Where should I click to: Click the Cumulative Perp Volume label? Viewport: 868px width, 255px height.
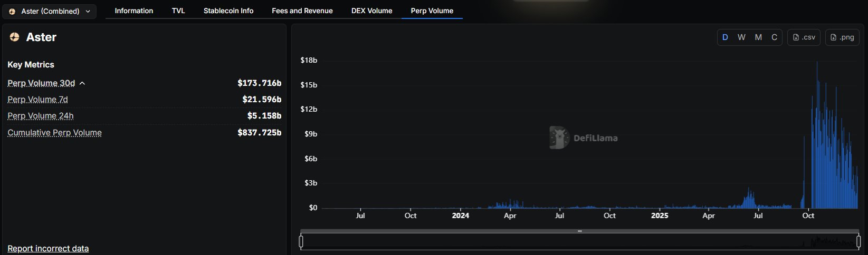(54, 133)
